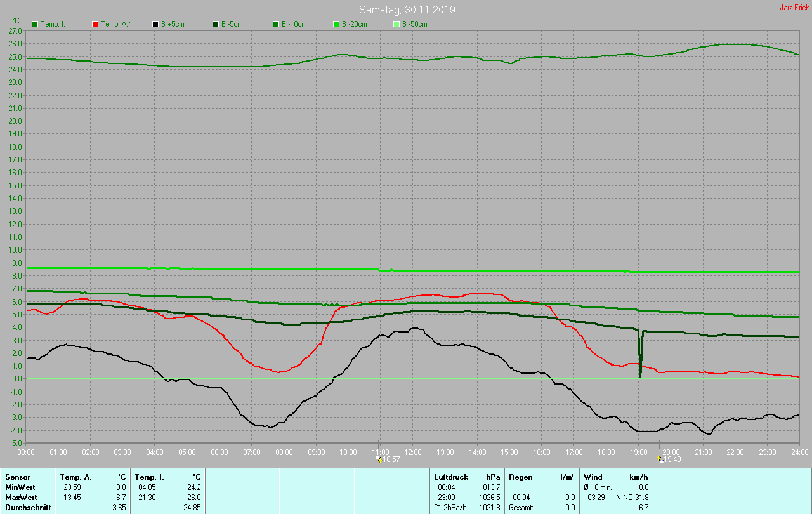This screenshot has height=514, width=812.
Task: Click the 'Durchschnitt' row label
Action: click(x=27, y=508)
